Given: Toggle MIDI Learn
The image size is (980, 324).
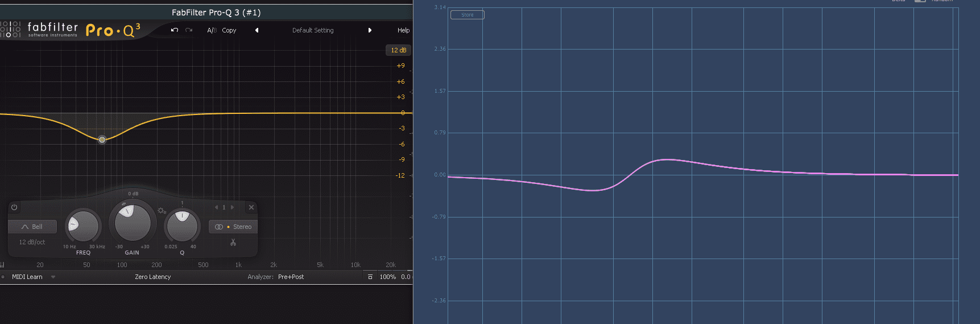Looking at the screenshot, I should (x=27, y=277).
